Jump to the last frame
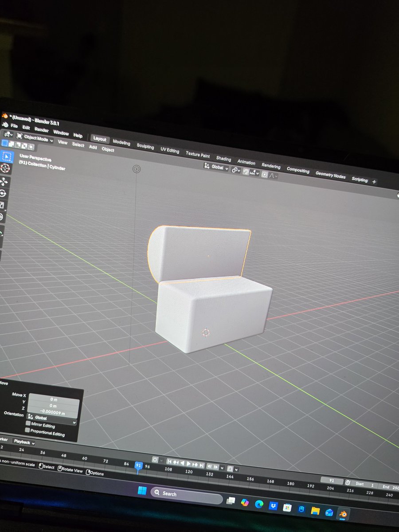 (x=202, y=465)
